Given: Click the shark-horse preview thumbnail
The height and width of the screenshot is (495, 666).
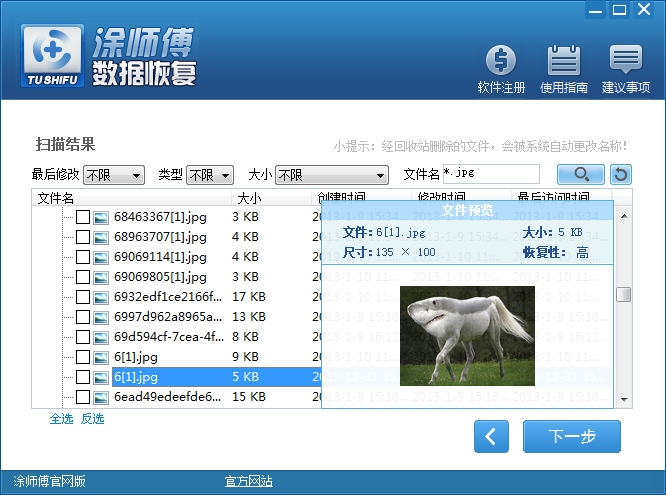Looking at the screenshot, I should click(x=467, y=336).
